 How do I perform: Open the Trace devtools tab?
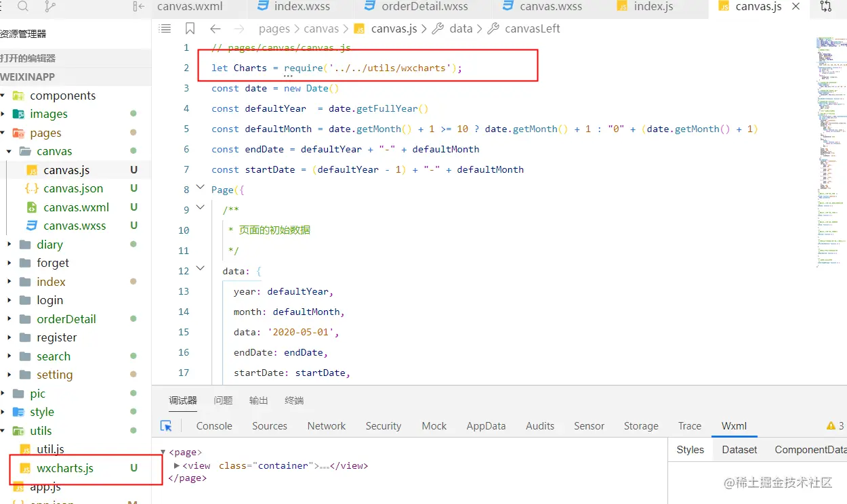(690, 426)
